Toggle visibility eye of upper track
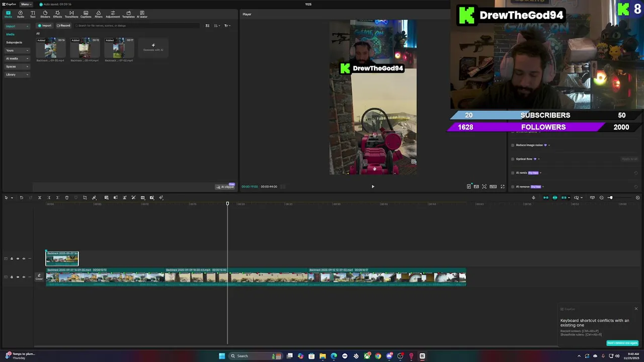The image size is (644, 362). click(x=18, y=258)
